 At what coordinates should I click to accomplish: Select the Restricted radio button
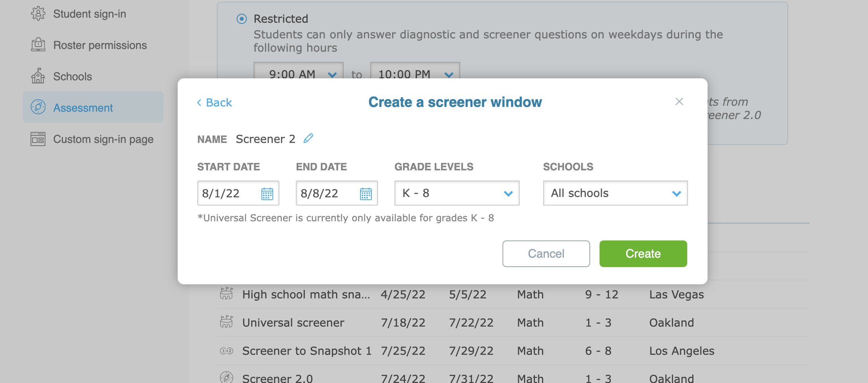pyautogui.click(x=242, y=19)
